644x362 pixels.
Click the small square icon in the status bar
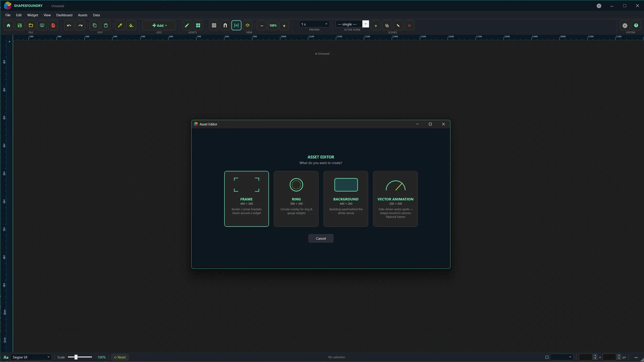pyautogui.click(x=547, y=357)
